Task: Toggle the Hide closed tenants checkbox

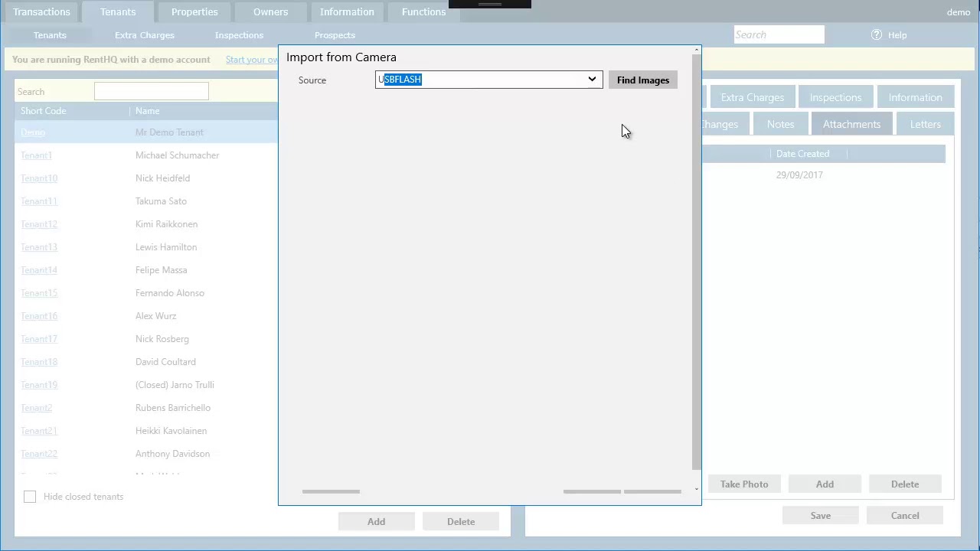Action: [30, 497]
